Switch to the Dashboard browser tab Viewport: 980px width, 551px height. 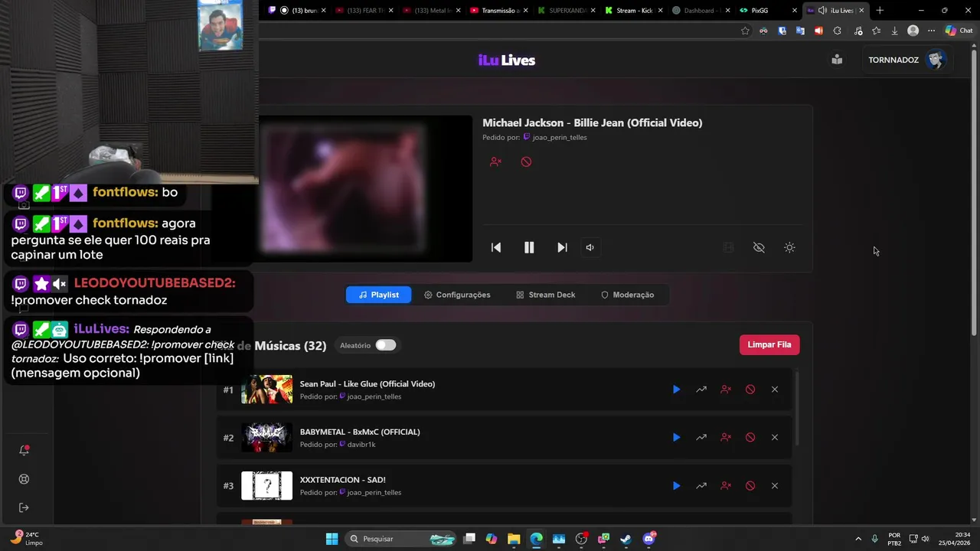tap(700, 11)
